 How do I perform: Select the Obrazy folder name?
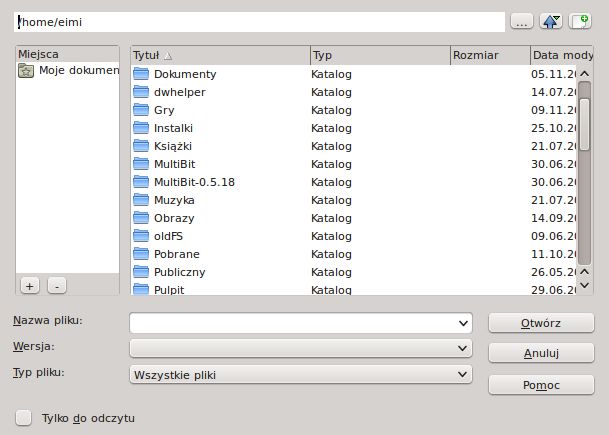coord(174,218)
